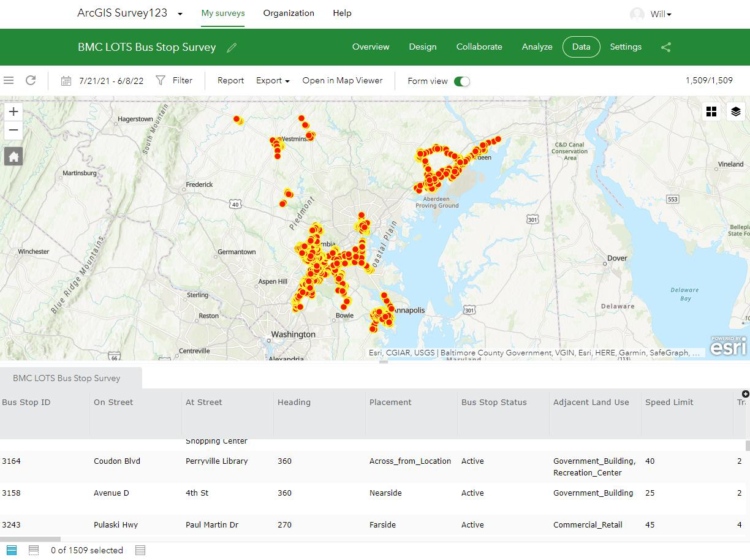Click the Commercial_Retail land use cell
The height and width of the screenshot is (560, 750).
588,525
